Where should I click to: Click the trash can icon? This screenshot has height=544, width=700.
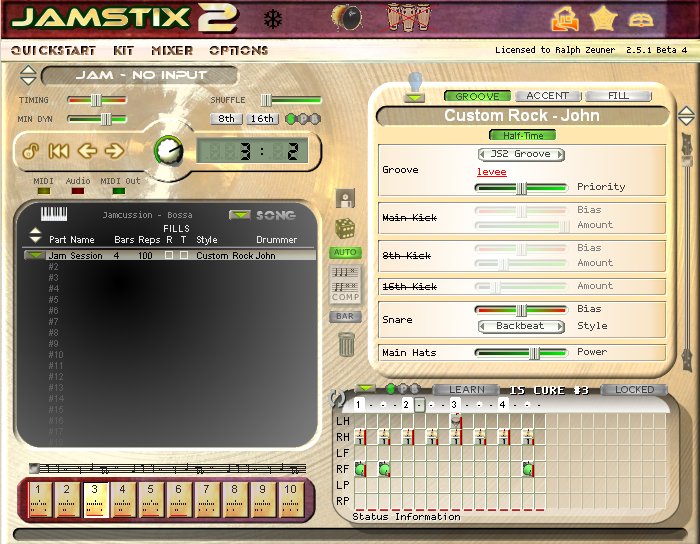pyautogui.click(x=346, y=345)
